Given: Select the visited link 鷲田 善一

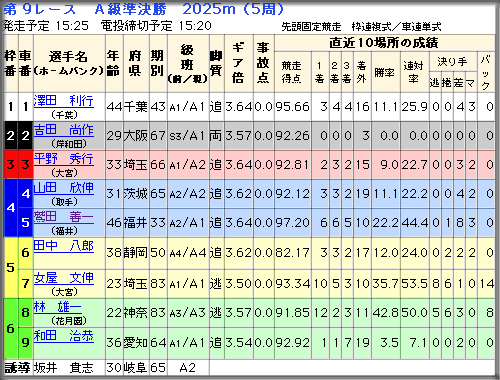Looking at the screenshot, I should tap(63, 217).
